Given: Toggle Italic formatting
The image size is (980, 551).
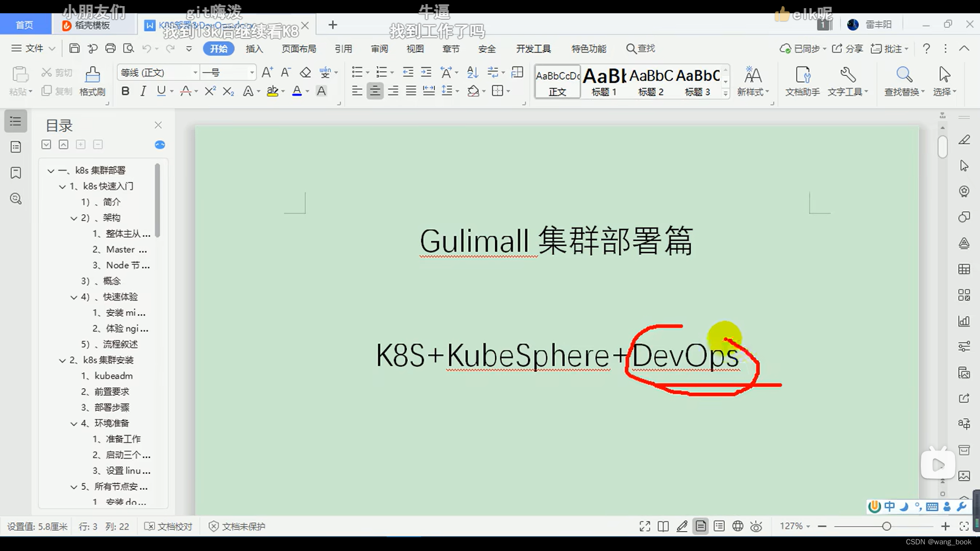Looking at the screenshot, I should click(x=143, y=91).
